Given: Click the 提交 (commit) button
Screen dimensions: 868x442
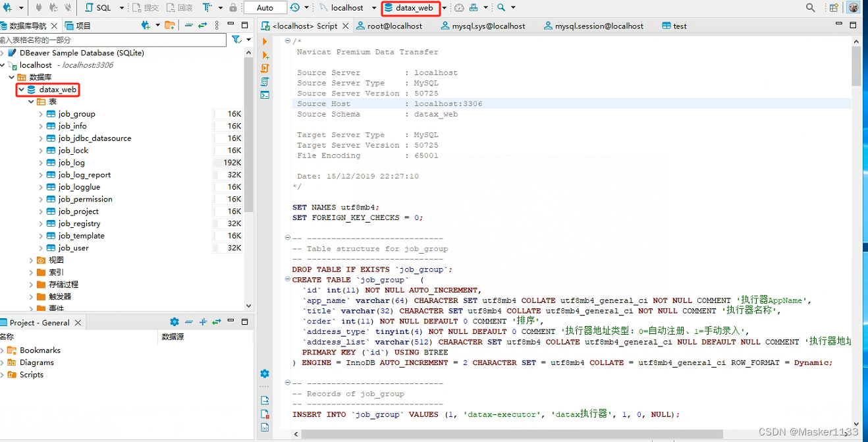Looking at the screenshot, I should pyautogui.click(x=146, y=7).
